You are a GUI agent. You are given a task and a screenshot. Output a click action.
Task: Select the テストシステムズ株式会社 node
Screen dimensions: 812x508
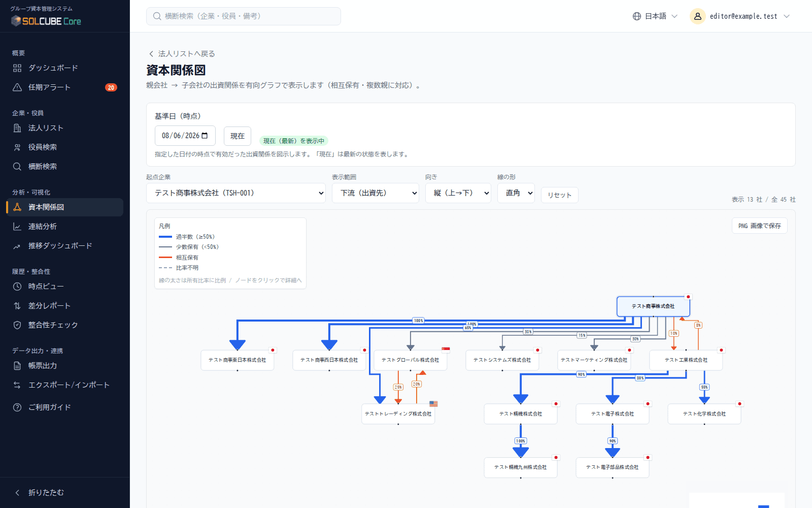pyautogui.click(x=502, y=360)
